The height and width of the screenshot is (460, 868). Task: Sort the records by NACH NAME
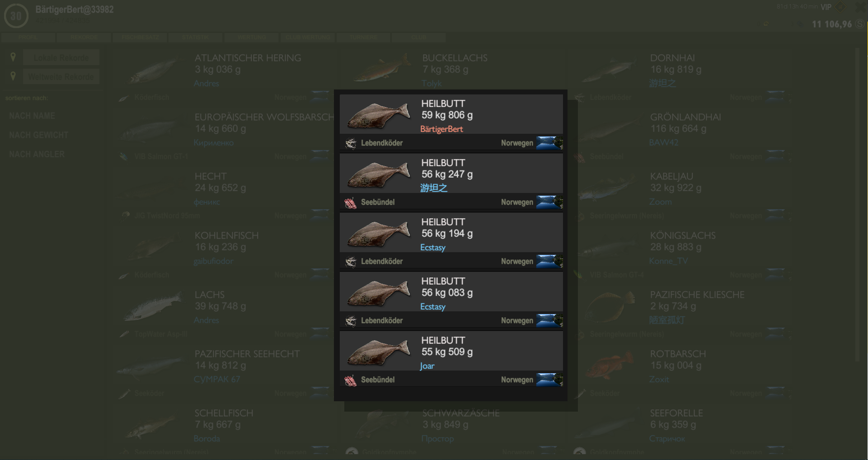tap(32, 116)
